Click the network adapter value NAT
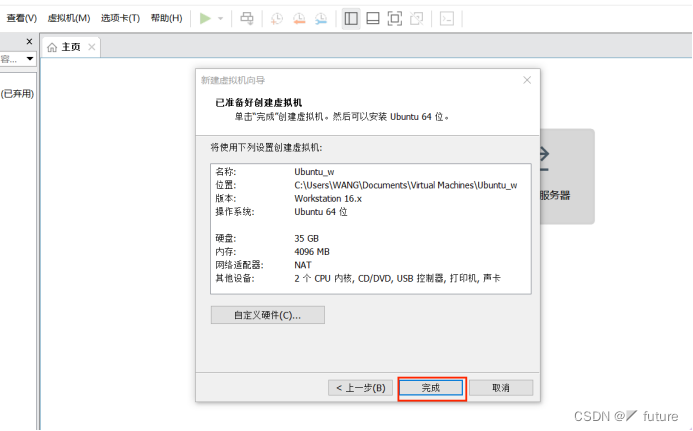This screenshot has width=693, height=431. (x=303, y=265)
